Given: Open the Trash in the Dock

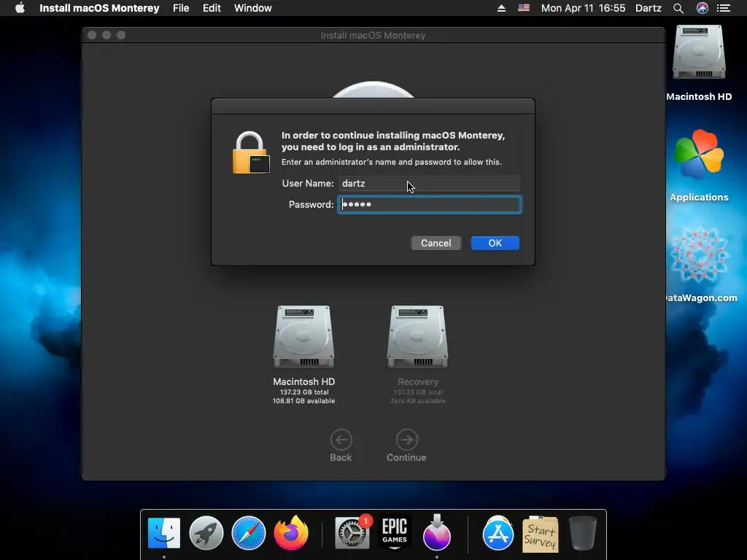Looking at the screenshot, I should click(x=583, y=533).
